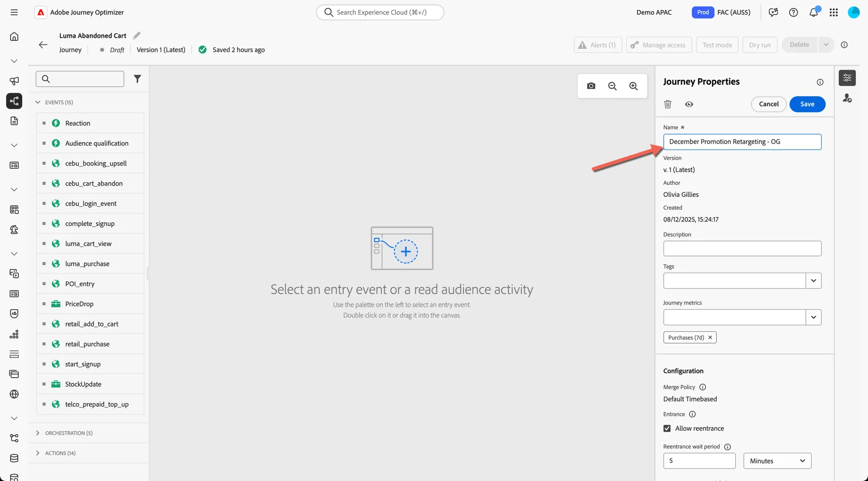
Task: Open the dropdown arrow next to the Delete button
Action: [x=826, y=45]
